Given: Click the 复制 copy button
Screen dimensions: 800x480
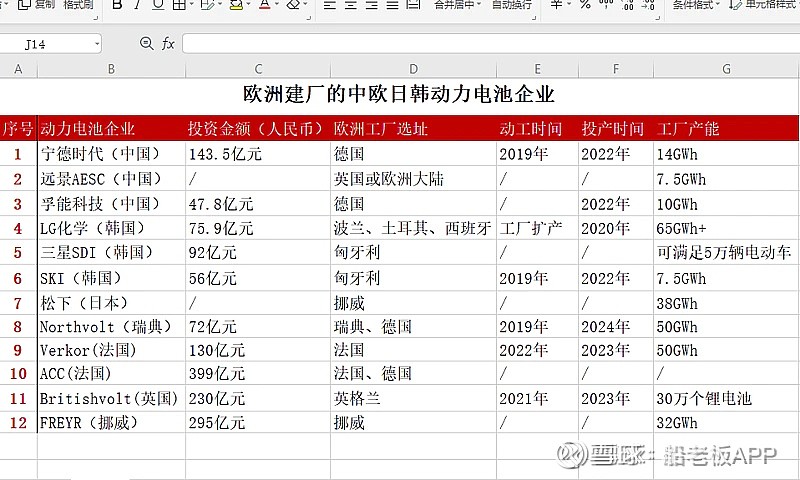Looking at the screenshot, I should (36, 5).
